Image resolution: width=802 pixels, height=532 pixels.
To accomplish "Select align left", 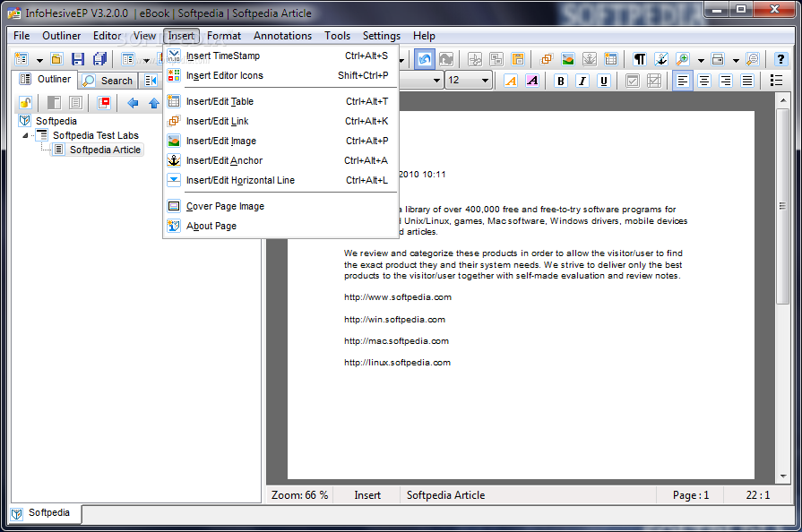I will click(682, 81).
